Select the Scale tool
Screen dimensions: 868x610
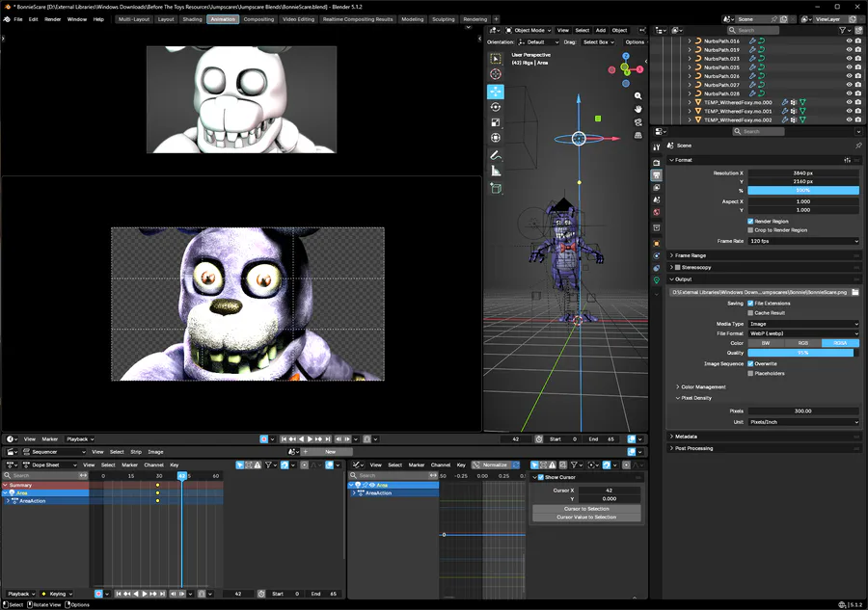[x=496, y=122]
